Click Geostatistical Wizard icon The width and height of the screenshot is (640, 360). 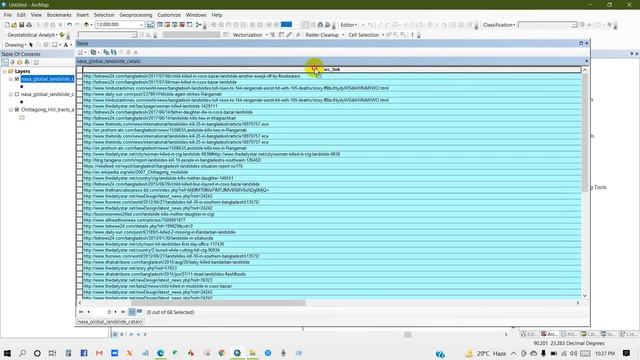[x=62, y=35]
